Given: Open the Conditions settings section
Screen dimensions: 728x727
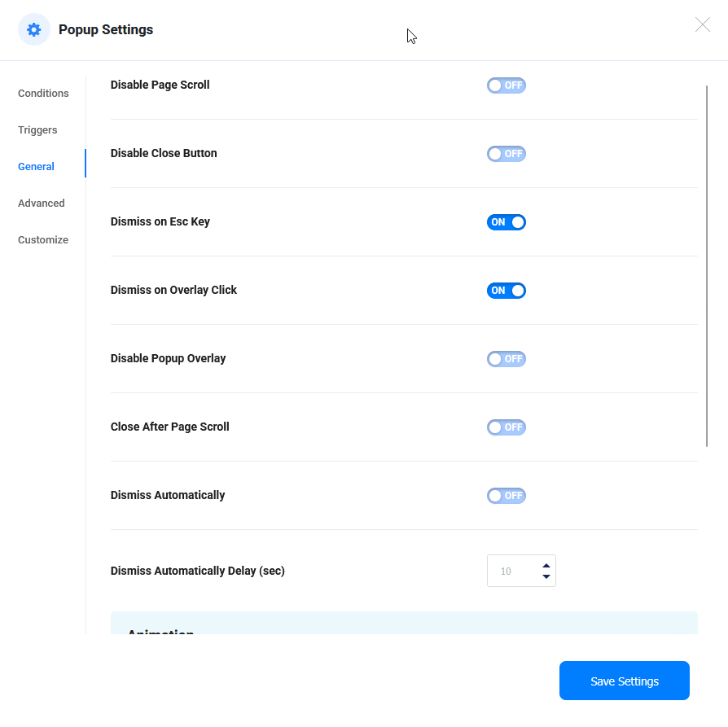Looking at the screenshot, I should point(42,93).
